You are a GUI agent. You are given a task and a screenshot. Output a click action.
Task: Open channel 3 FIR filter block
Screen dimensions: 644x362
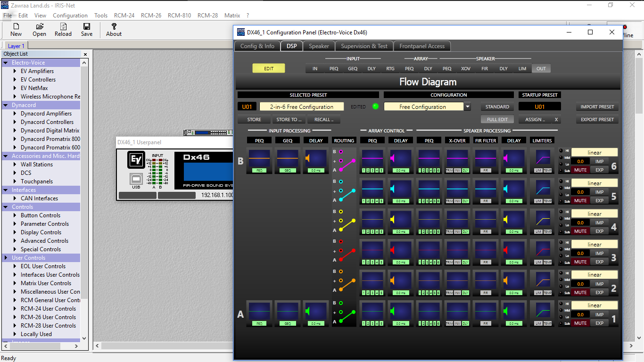(486, 252)
